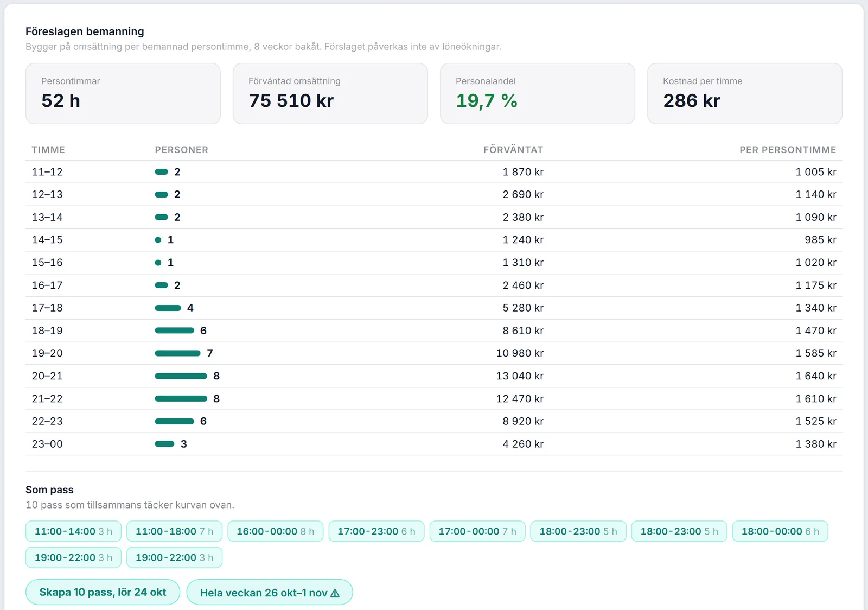
Task: Select the 11:00-14:00 3 h shift chip
Action: tap(73, 531)
